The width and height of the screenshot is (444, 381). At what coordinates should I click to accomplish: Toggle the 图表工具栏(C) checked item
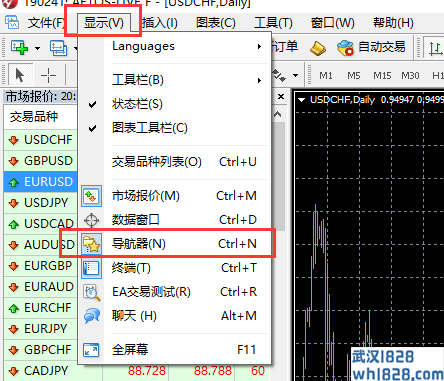pyautogui.click(x=175, y=128)
